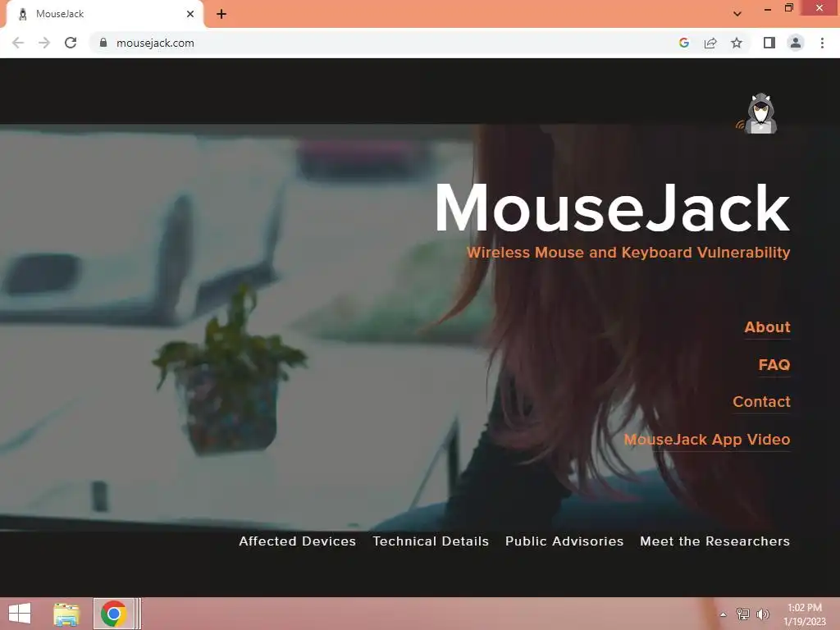Open the taskbar clock and date
Screen dimensions: 840x630
[x=805, y=614]
